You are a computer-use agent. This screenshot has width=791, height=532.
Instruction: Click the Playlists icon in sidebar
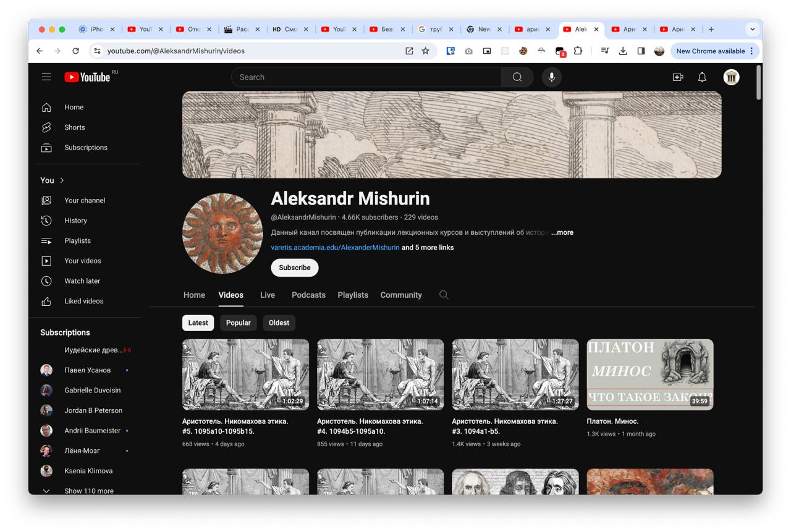[46, 241]
